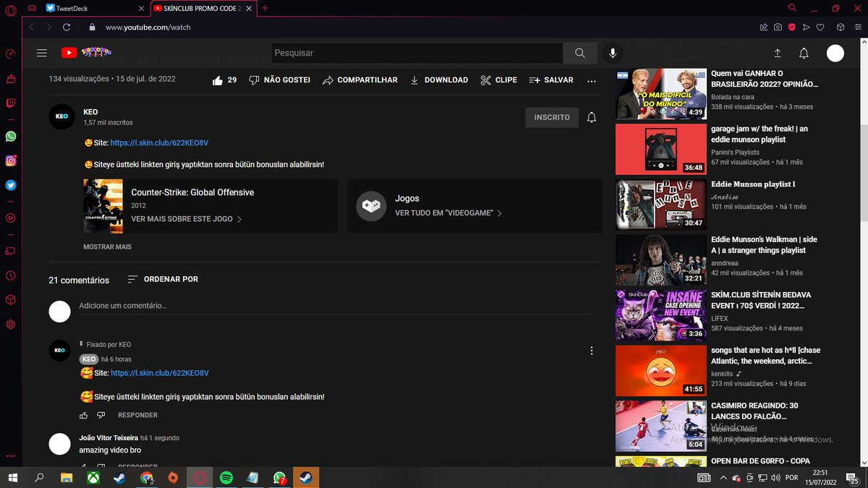Open GX Control speedometer icon in sidebar
The height and width of the screenshot is (488, 868).
[x=10, y=54]
